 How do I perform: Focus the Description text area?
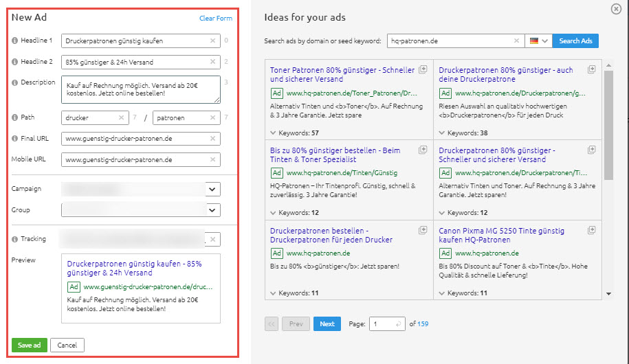tap(141, 89)
